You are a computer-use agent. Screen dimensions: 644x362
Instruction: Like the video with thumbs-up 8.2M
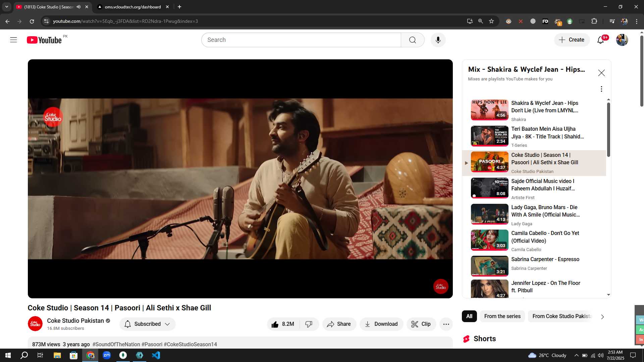(x=283, y=324)
